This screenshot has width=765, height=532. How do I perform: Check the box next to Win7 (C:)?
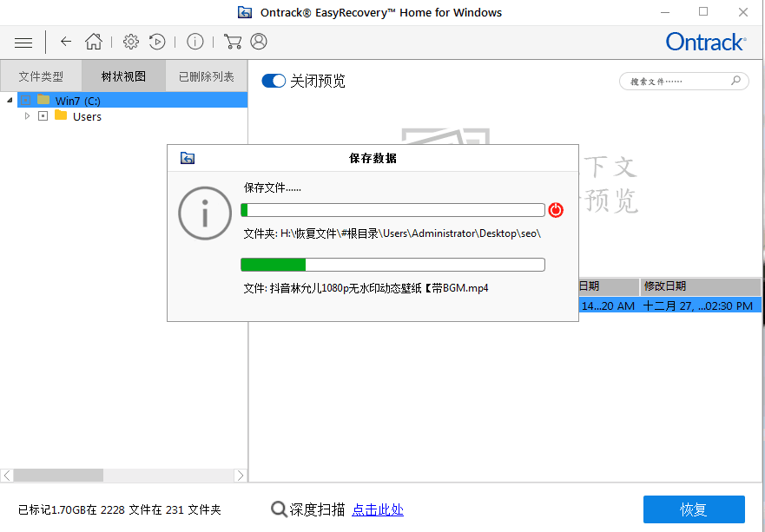coord(26,101)
